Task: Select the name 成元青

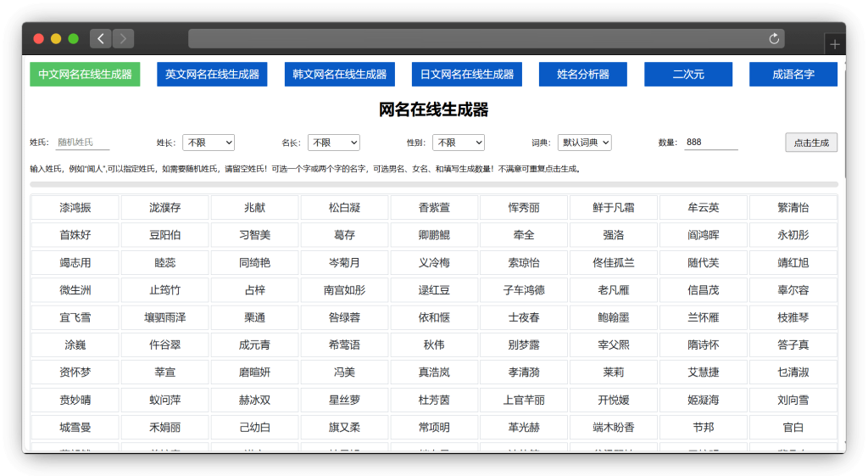Action: tap(254, 344)
